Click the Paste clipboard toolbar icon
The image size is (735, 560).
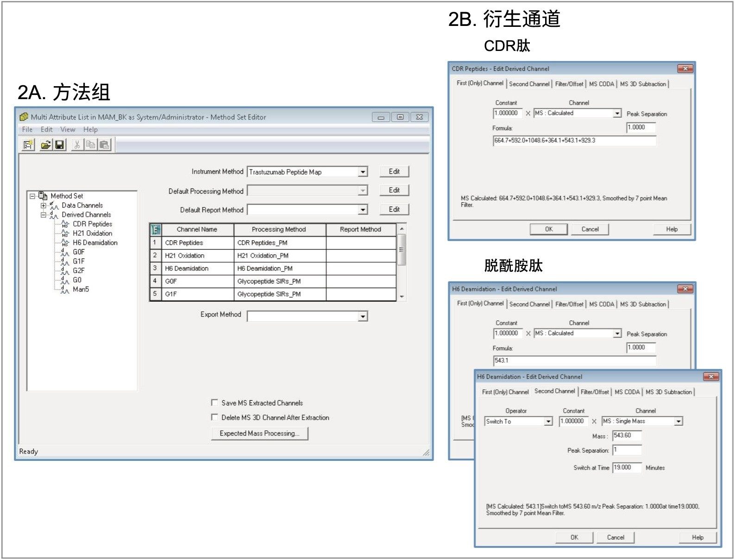105,145
